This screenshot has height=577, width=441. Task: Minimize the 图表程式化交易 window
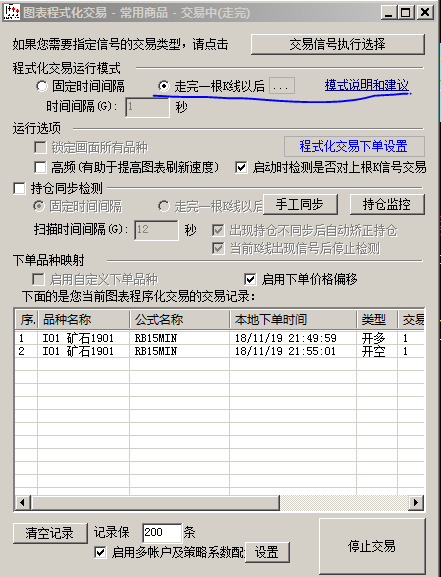click(x=389, y=13)
